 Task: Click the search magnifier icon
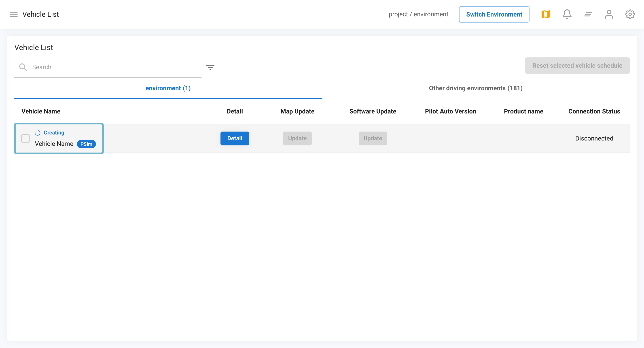[x=23, y=67]
